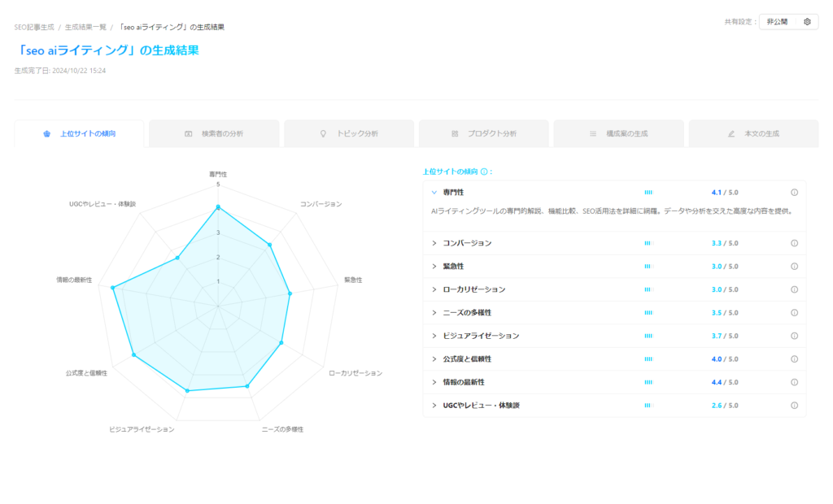Expand the UGCやレビュー・体験談 row
This screenshot has height=504, width=833.
tap(434, 405)
